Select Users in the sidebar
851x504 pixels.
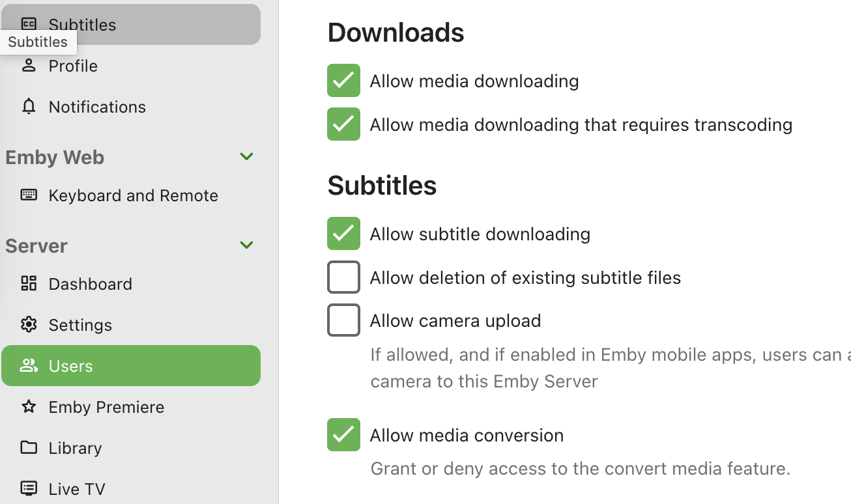click(72, 365)
